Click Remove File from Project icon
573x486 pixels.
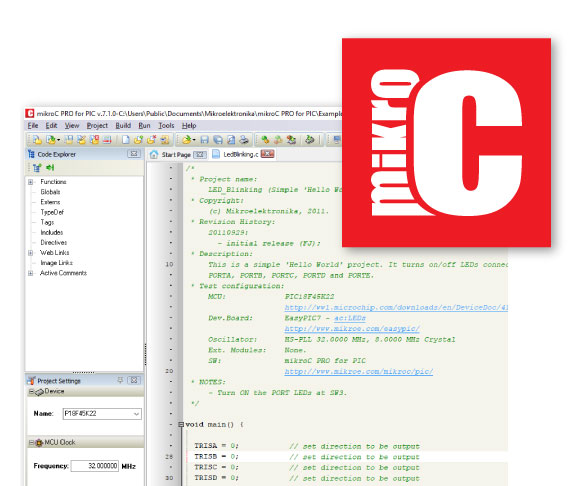pos(151,140)
